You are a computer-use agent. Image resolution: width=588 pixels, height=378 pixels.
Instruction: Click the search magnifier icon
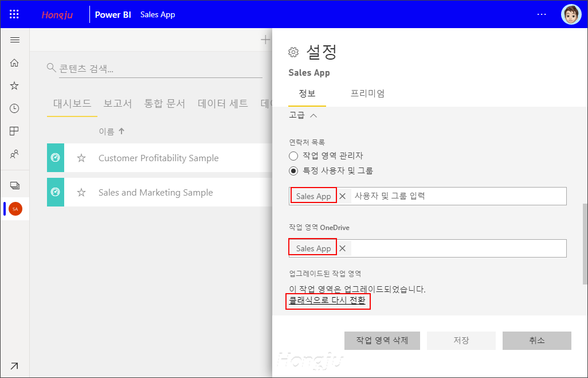[52, 68]
